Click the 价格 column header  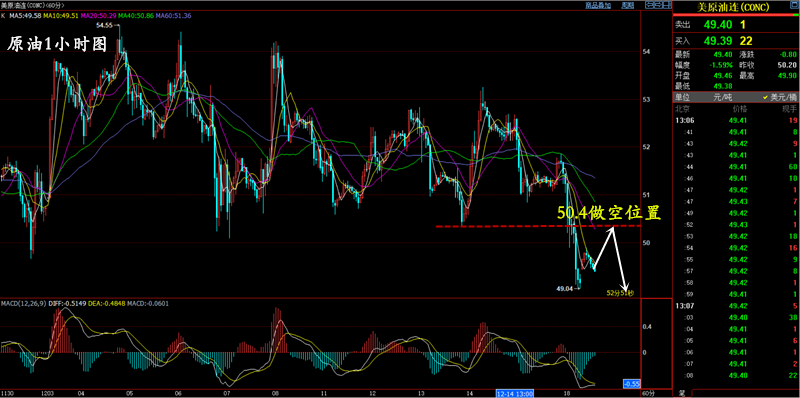pos(739,109)
